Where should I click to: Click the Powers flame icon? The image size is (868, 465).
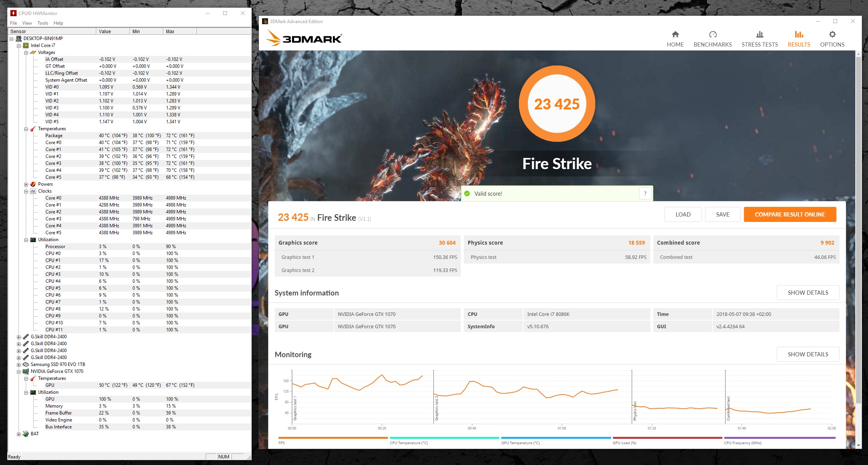click(33, 184)
